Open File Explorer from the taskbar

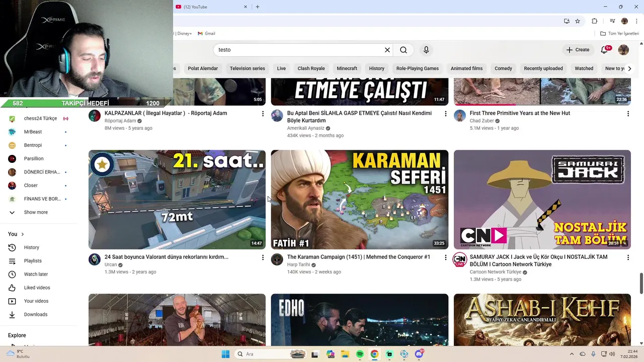[x=345, y=354]
